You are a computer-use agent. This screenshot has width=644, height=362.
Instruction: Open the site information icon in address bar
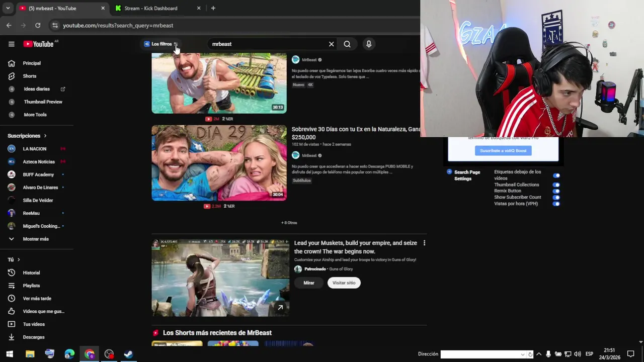[x=55, y=25]
